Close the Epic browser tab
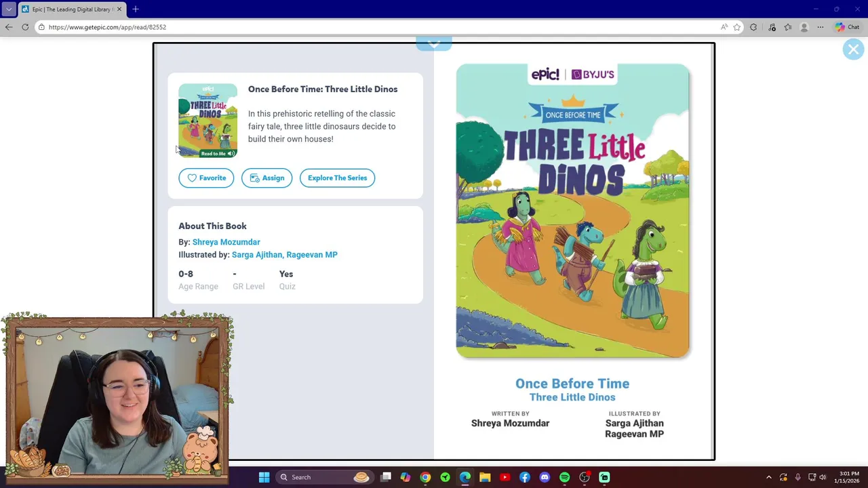The image size is (868, 488). tap(119, 9)
